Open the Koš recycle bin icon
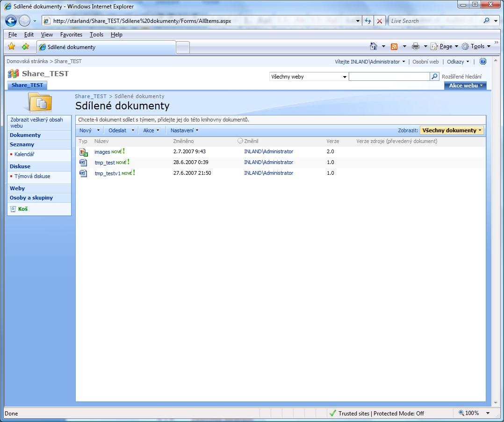The width and height of the screenshot is (504, 422). [13, 209]
